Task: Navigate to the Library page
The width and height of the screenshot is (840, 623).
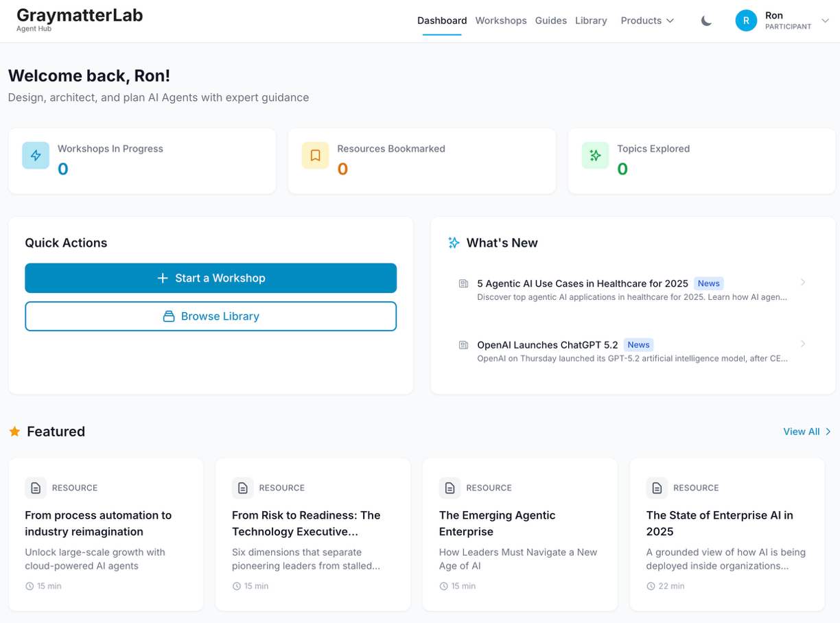Action: [591, 21]
